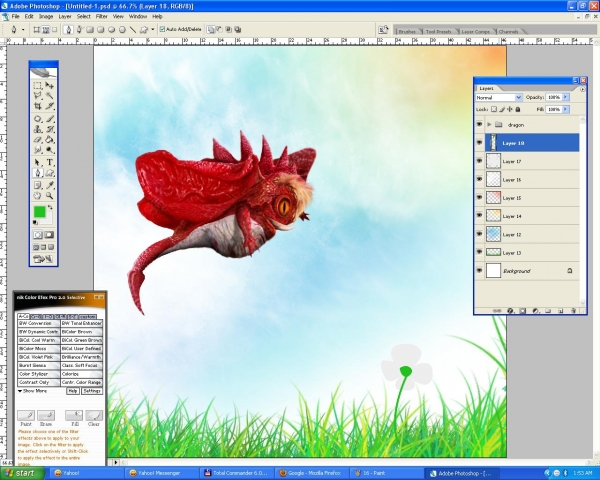
Task: Add layer style from Layers panel
Action: [510, 310]
